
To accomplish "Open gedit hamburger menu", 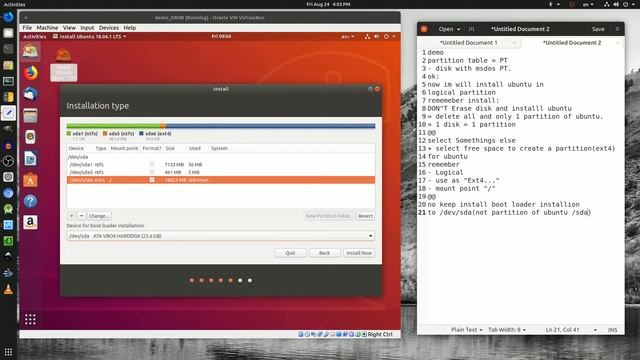I will [x=617, y=29].
